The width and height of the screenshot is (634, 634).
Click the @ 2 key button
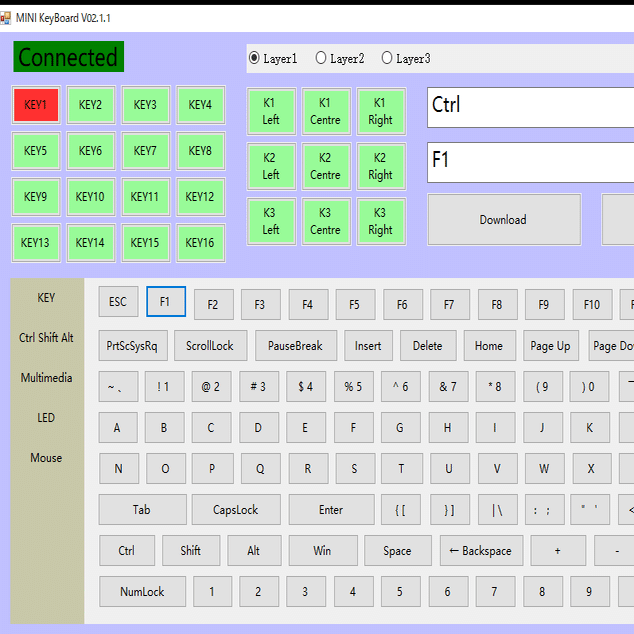pyautogui.click(x=211, y=387)
